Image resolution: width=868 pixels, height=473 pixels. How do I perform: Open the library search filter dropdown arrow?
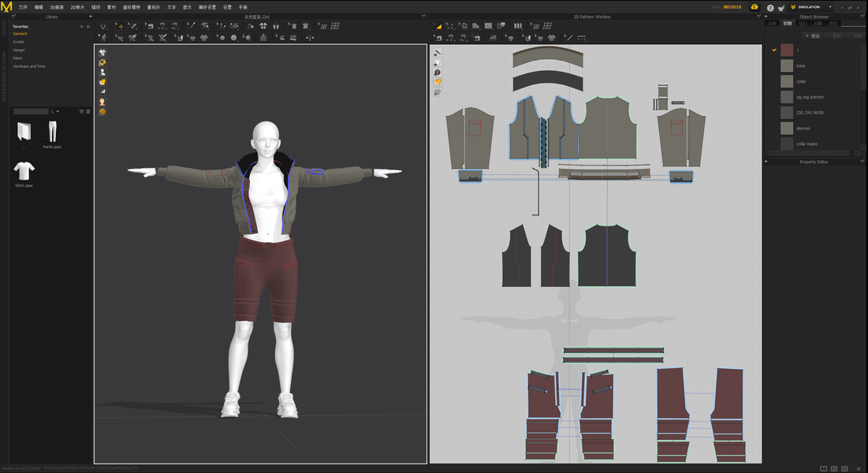point(58,112)
